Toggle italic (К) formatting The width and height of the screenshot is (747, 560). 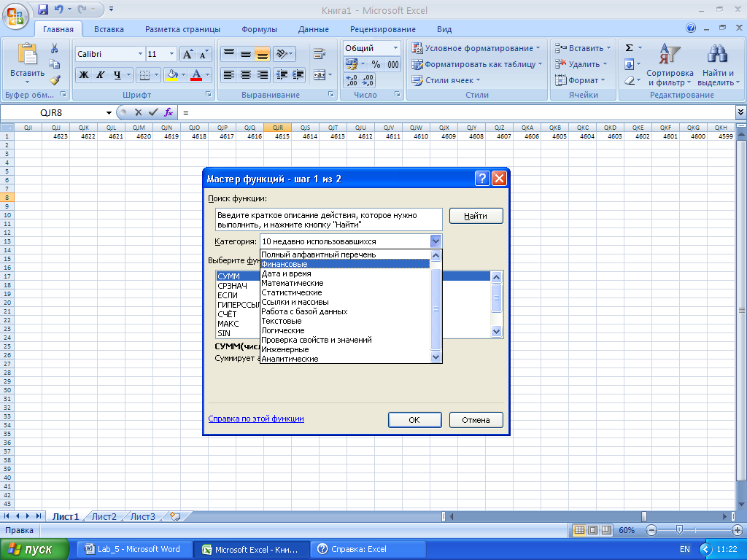tap(100, 75)
